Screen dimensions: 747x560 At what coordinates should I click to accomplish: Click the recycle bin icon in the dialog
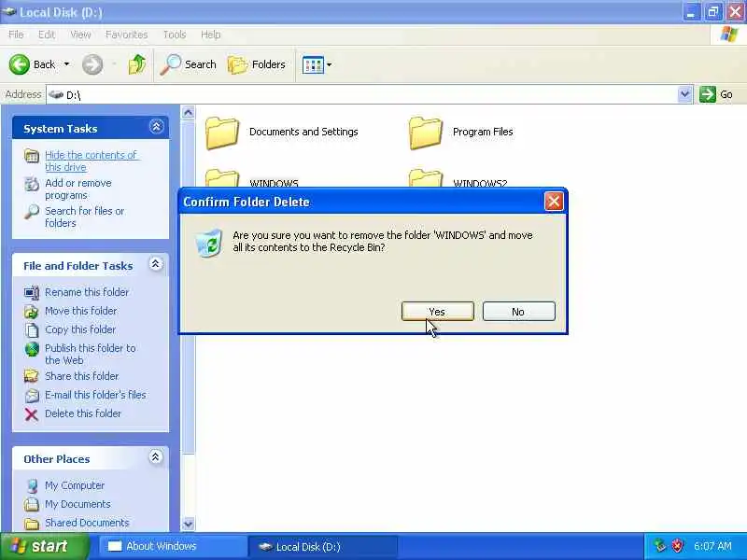[208, 243]
